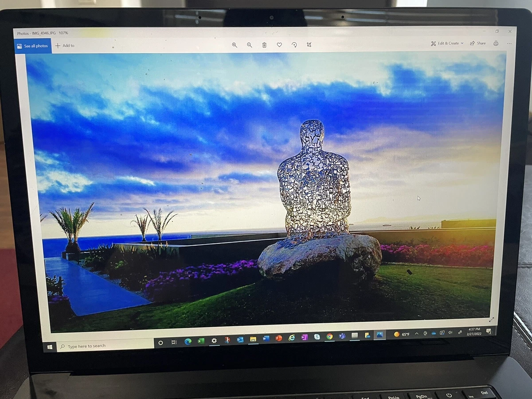The height and width of the screenshot is (399, 532).
Task: Enter full screen with the expand arrows
Action: point(491,319)
